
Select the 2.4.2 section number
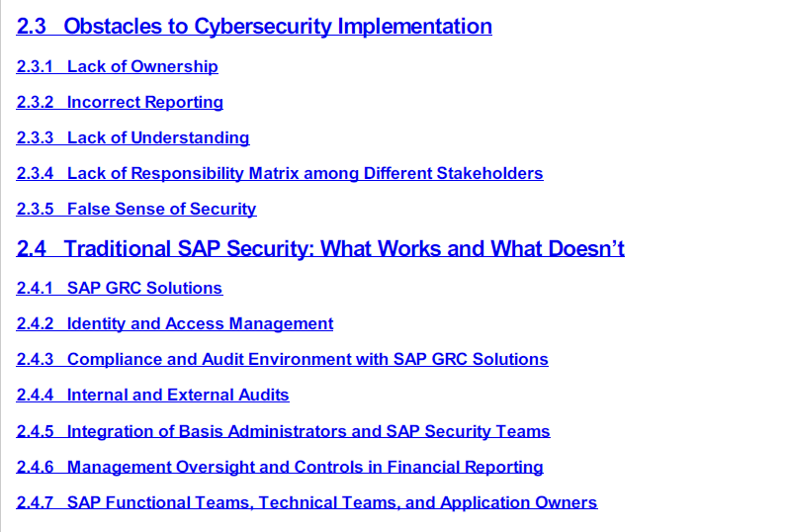tap(35, 324)
